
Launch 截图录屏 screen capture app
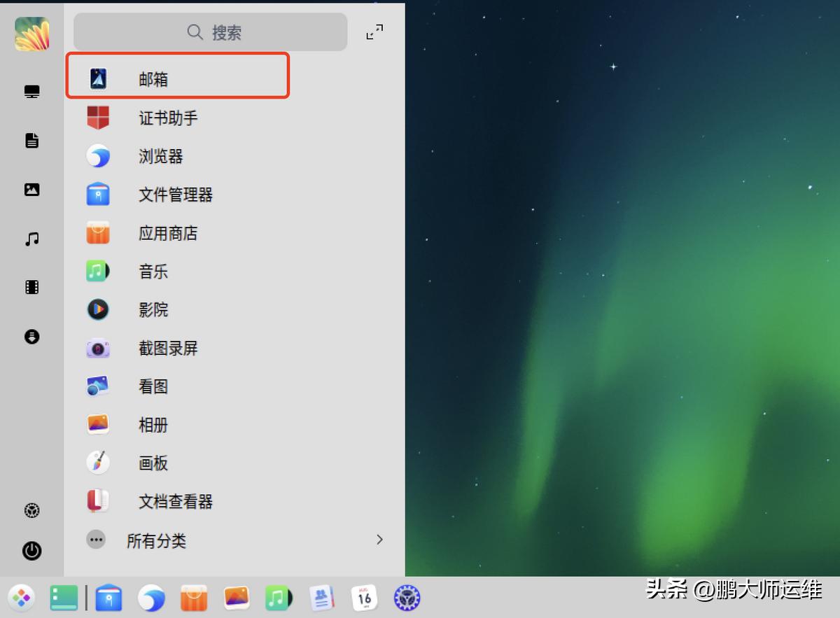point(168,348)
